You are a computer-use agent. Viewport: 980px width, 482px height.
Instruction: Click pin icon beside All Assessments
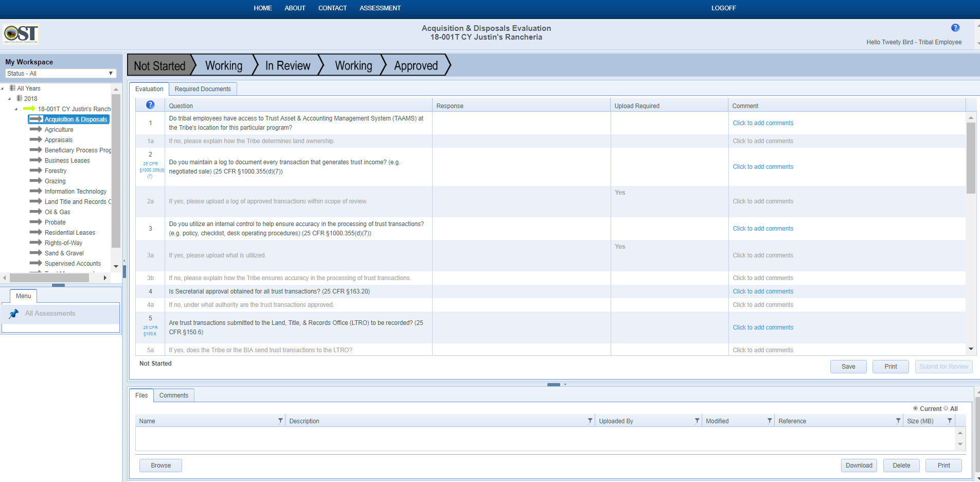[14, 314]
